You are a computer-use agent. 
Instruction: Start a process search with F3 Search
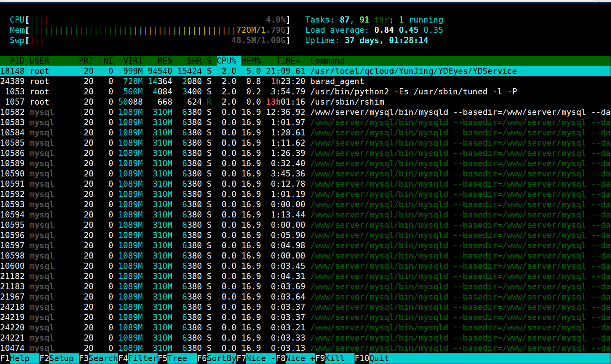tap(98, 358)
